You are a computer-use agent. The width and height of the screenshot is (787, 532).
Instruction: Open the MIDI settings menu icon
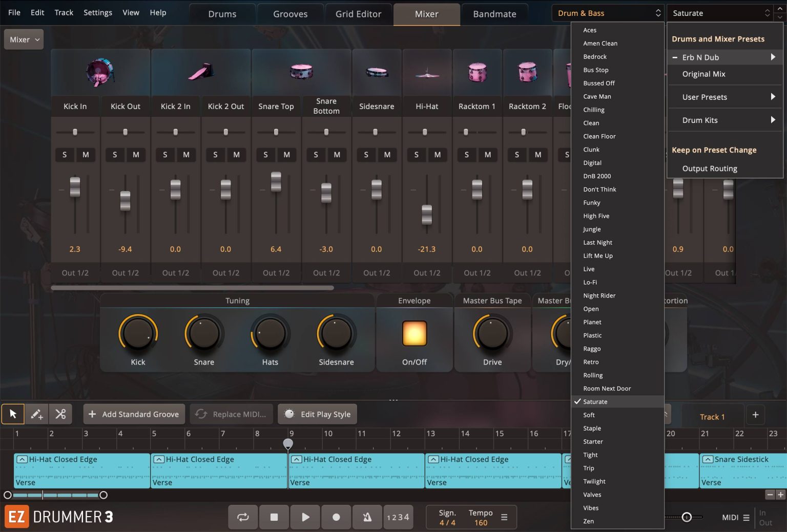click(746, 518)
